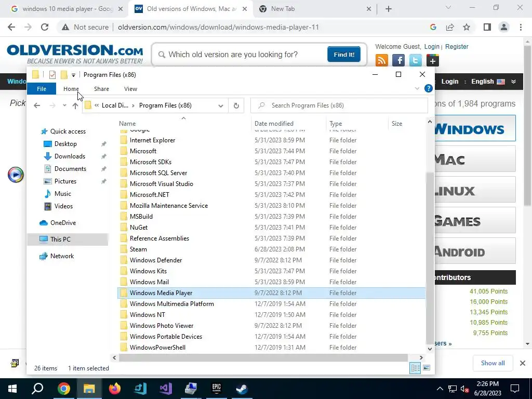Select Network in navigation pane
The width and height of the screenshot is (532, 399).
[x=62, y=256]
